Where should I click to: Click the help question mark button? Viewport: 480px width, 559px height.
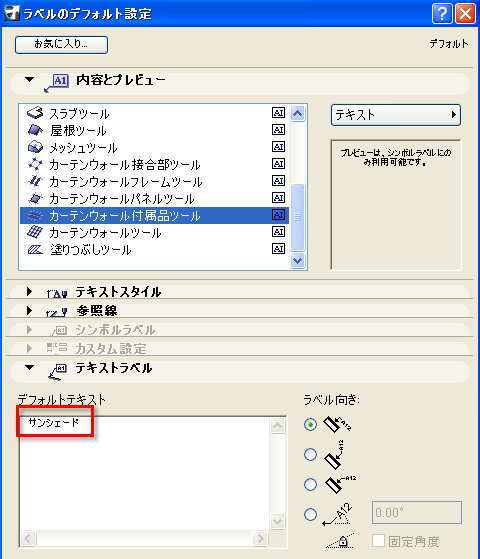pos(442,14)
